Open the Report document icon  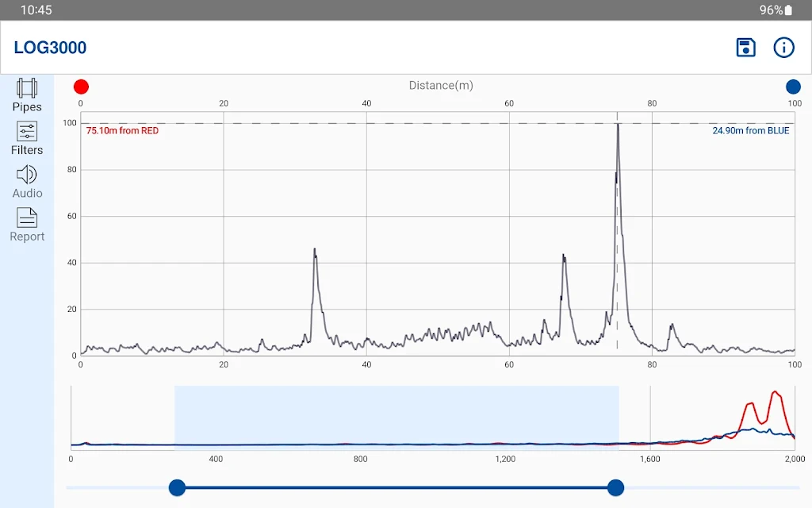(27, 217)
